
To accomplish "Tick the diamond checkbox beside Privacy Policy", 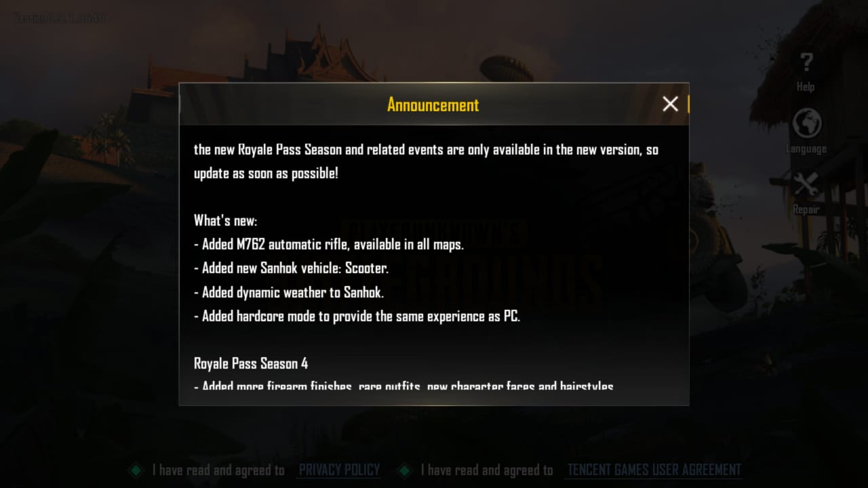I will (137, 470).
